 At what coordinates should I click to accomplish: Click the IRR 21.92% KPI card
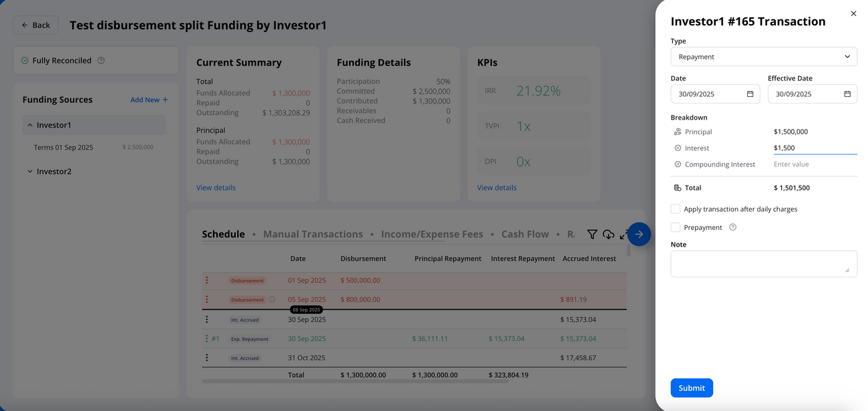(x=534, y=91)
